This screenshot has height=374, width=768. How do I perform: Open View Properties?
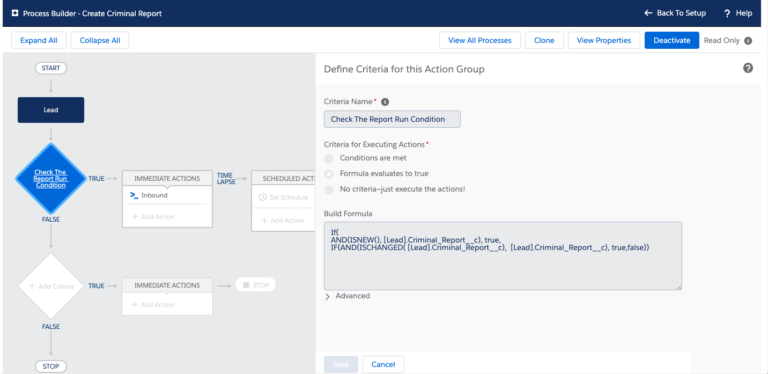[604, 40]
